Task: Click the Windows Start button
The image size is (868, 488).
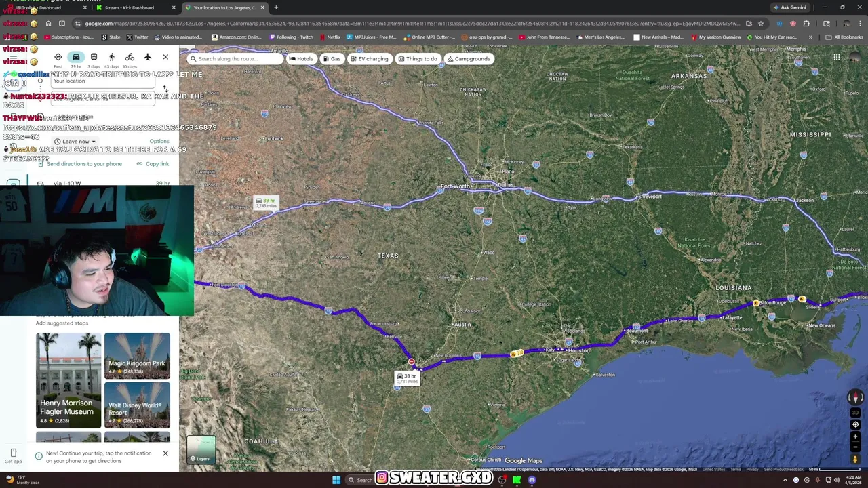Action: pos(336,480)
